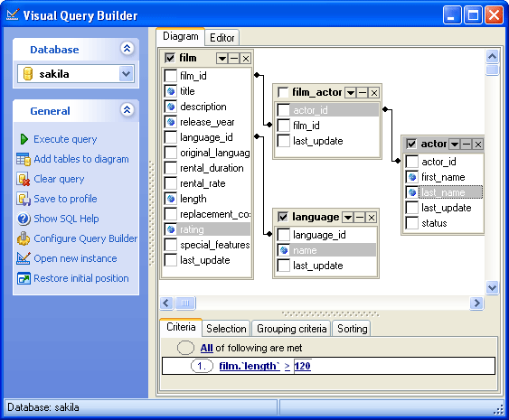509x420 pixels.
Task: Close the film_actor table box
Action: tap(374, 93)
